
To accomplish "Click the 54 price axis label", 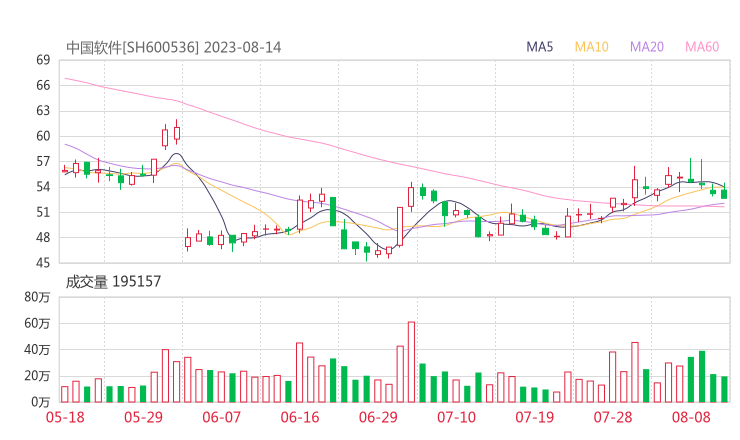I will (43, 186).
